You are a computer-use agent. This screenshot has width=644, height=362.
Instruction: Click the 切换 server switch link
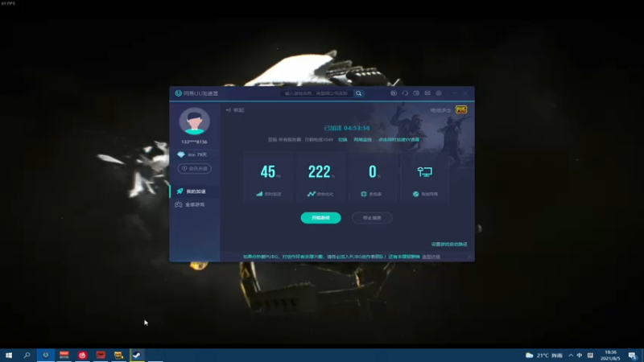[343, 139]
